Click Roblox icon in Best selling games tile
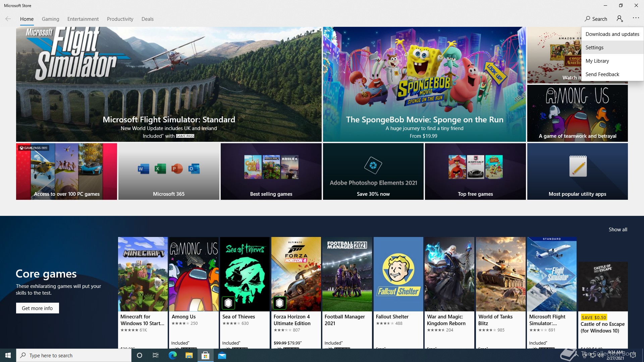Viewport: 644px width, 362px height. point(290,167)
